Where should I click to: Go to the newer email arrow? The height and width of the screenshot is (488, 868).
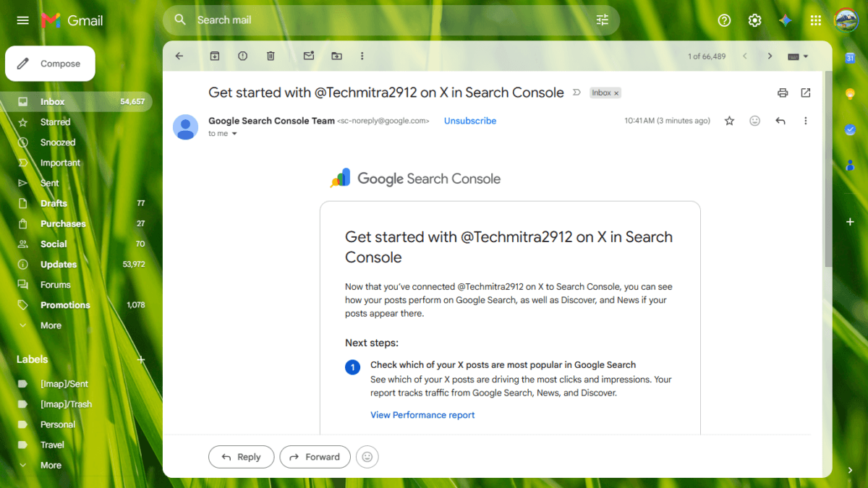744,56
